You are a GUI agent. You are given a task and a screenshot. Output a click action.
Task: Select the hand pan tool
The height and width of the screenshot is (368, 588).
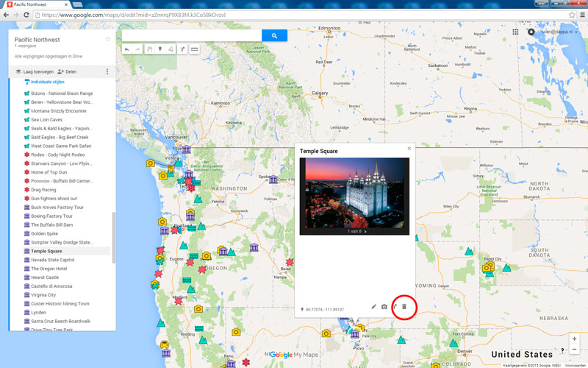tap(148, 49)
